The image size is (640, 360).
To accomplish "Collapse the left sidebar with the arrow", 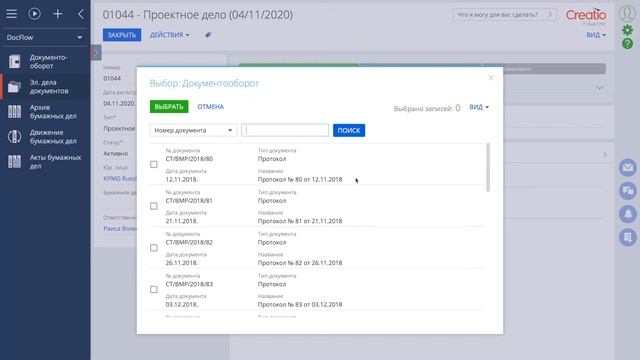I will click(x=81, y=14).
